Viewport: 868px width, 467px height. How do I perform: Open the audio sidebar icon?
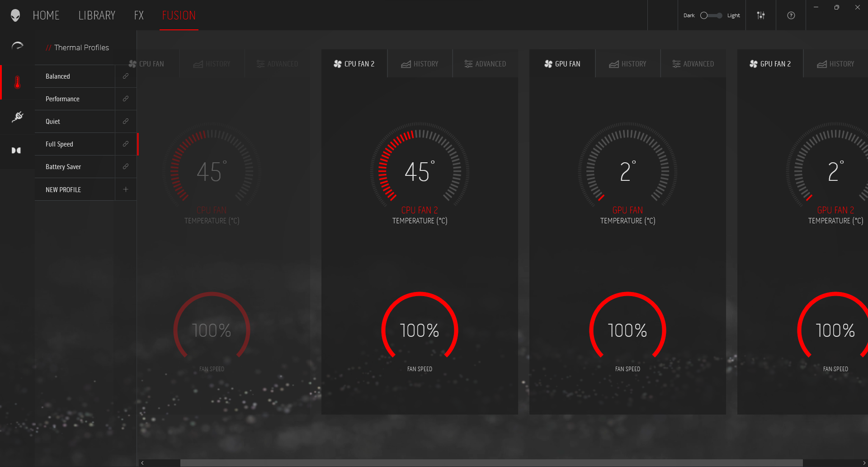coord(16,151)
